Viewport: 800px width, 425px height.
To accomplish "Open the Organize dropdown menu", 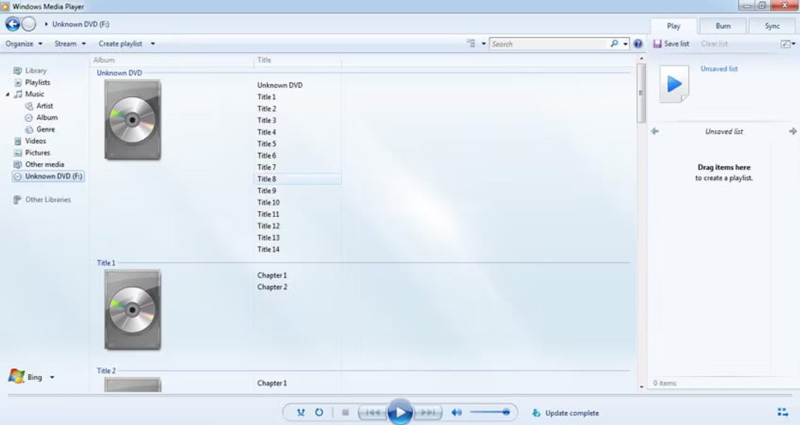I will click(24, 44).
